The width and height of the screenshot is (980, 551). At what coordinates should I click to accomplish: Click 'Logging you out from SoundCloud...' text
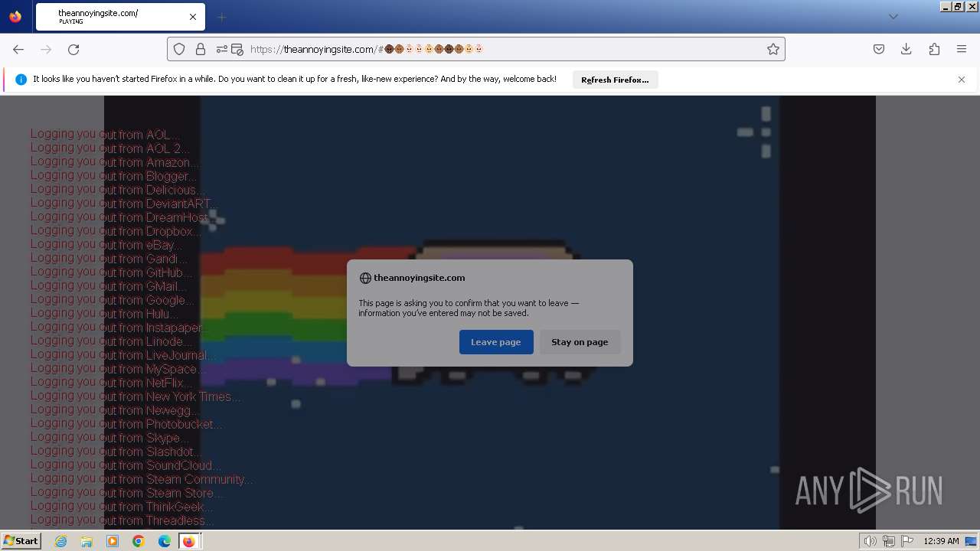(126, 465)
